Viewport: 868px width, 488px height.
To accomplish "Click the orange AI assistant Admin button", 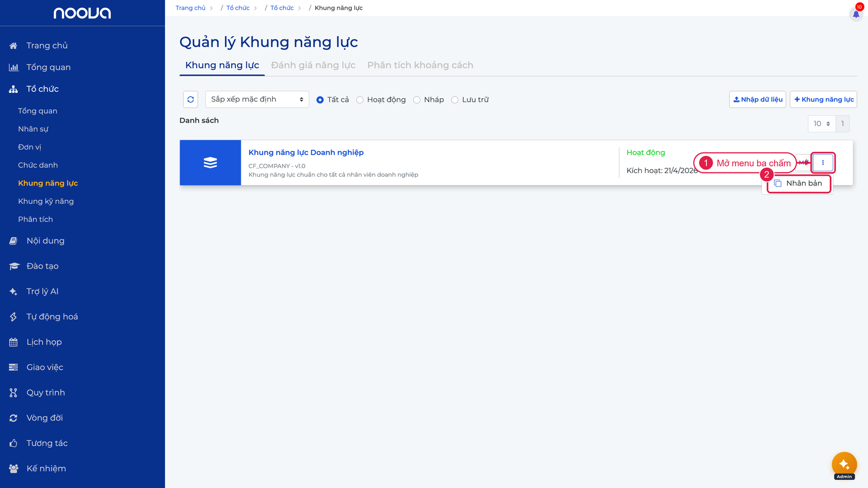I will [844, 465].
